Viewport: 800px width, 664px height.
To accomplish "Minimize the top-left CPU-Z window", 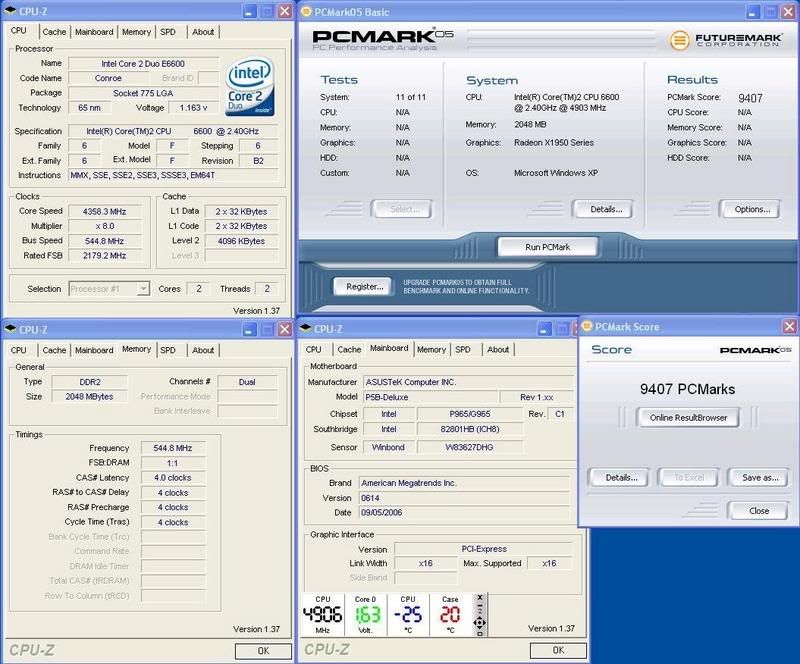I will pos(248,11).
